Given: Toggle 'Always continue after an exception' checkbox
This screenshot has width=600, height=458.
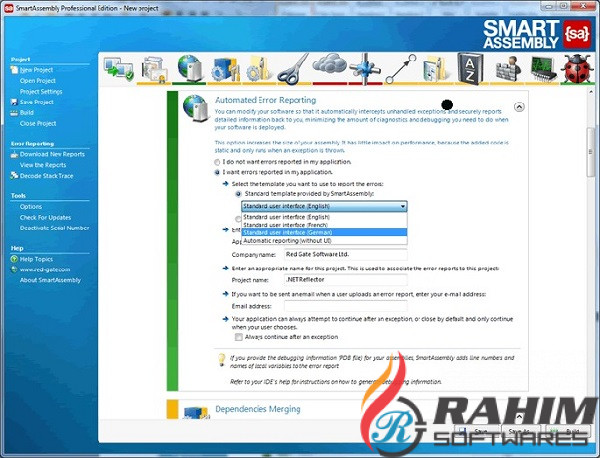Looking at the screenshot, I should (238, 337).
